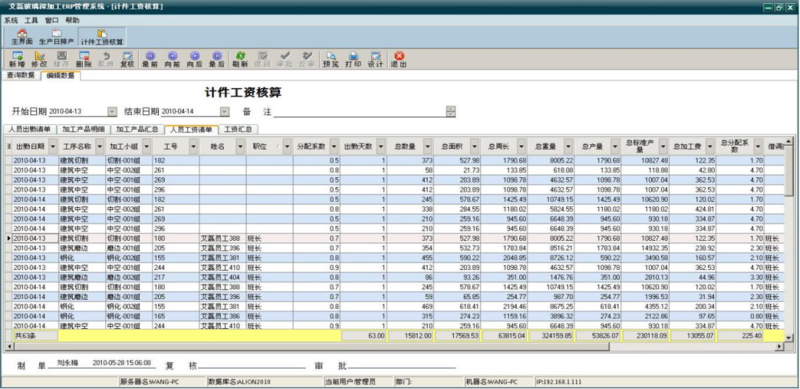
Task: Refresh data using the 刷新 icon
Action: pyautogui.click(x=240, y=59)
